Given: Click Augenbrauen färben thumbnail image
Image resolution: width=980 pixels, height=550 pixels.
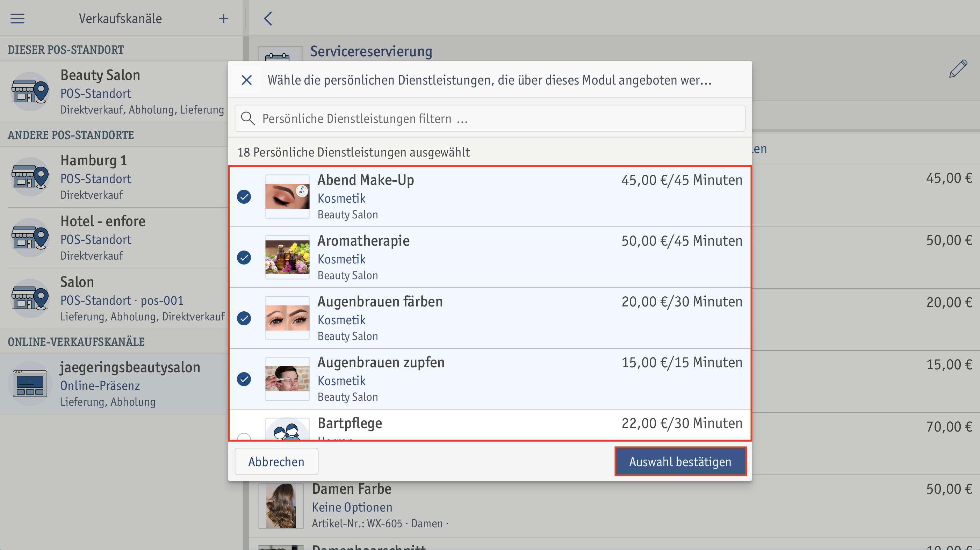Looking at the screenshot, I should pos(287,318).
